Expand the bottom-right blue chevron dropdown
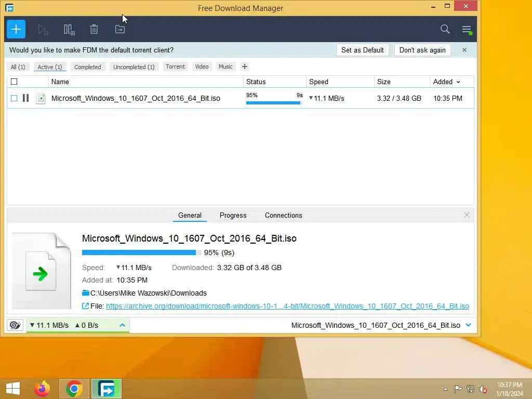Viewport: 532px width, 399px height. (x=469, y=325)
